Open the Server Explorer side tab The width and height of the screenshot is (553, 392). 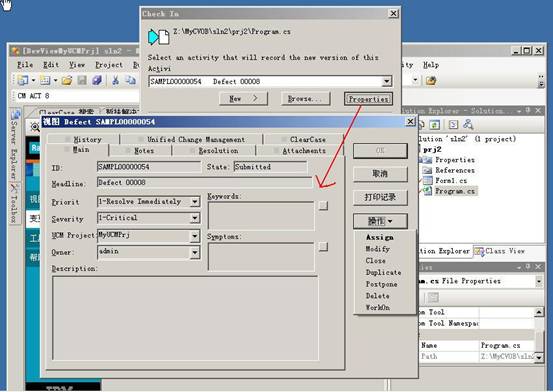click(14, 144)
